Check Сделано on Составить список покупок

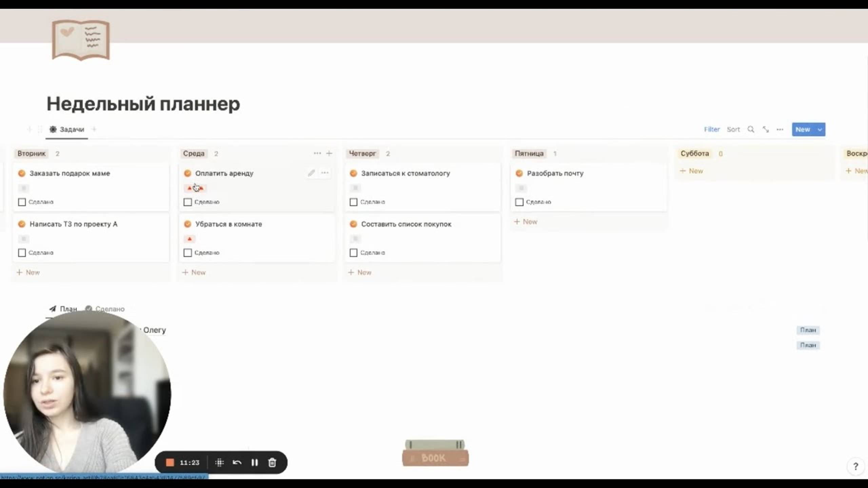pyautogui.click(x=353, y=252)
